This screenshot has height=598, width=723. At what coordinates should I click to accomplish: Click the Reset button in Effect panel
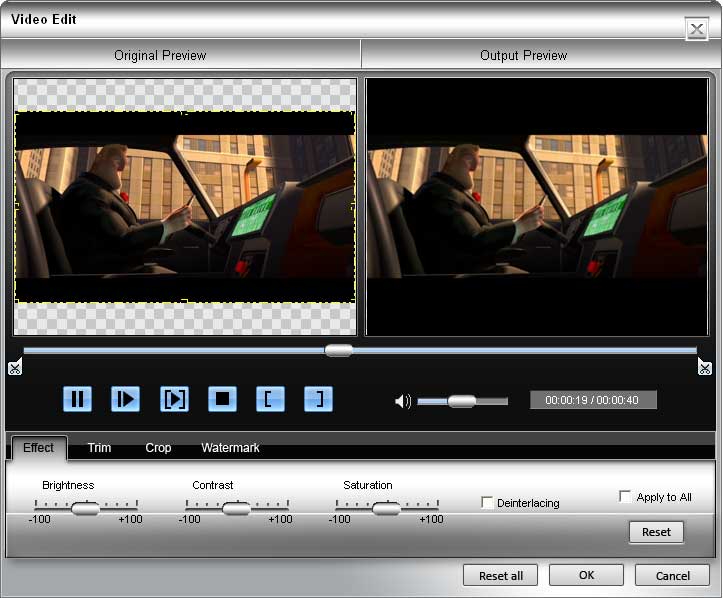[x=656, y=532]
